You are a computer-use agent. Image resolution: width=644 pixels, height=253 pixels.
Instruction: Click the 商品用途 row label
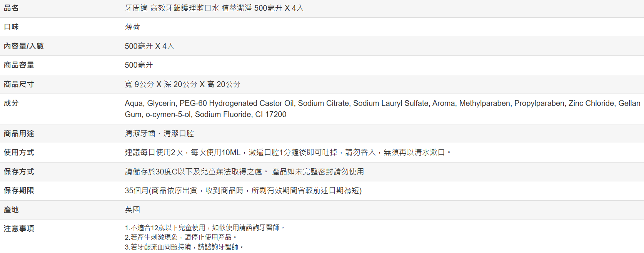[x=19, y=134]
